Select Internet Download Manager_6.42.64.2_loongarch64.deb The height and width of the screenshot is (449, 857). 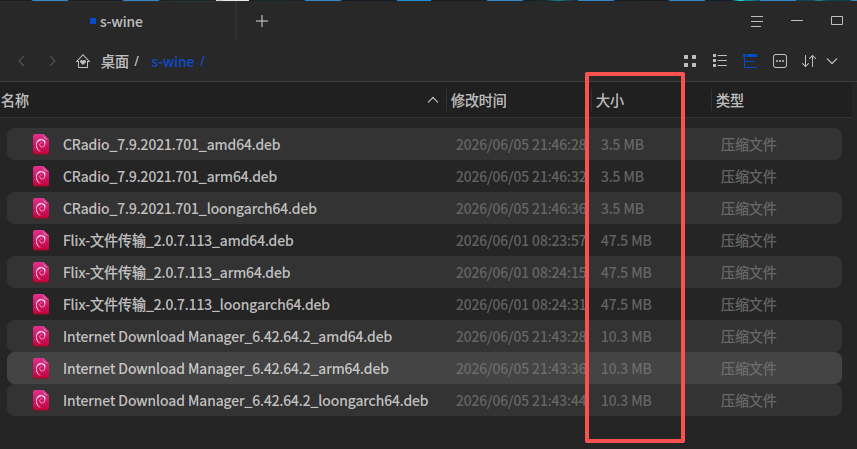[x=424, y=400]
